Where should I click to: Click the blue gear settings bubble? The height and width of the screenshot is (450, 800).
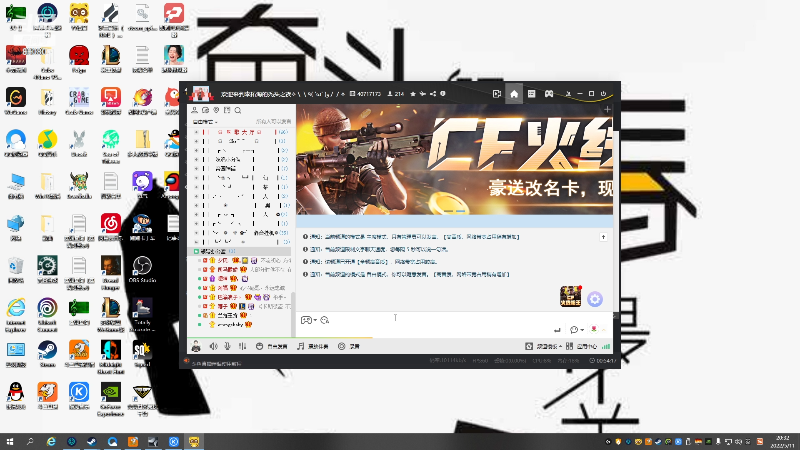[595, 299]
